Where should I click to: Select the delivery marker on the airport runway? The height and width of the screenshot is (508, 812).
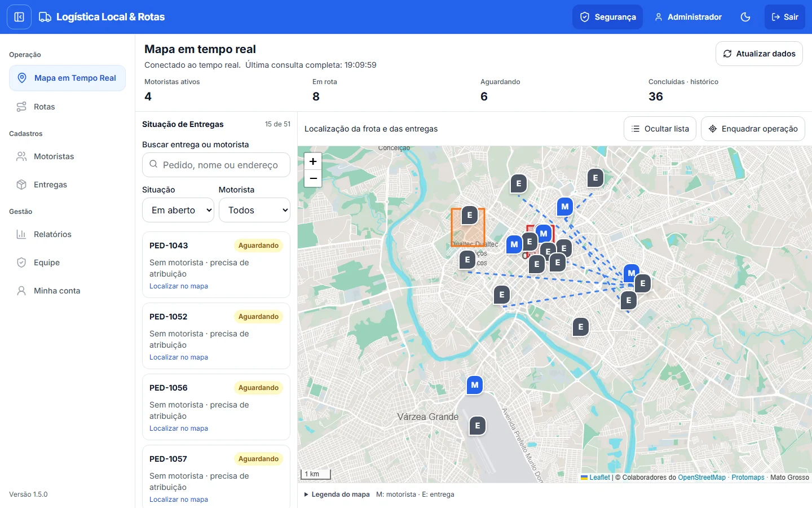coord(478,426)
